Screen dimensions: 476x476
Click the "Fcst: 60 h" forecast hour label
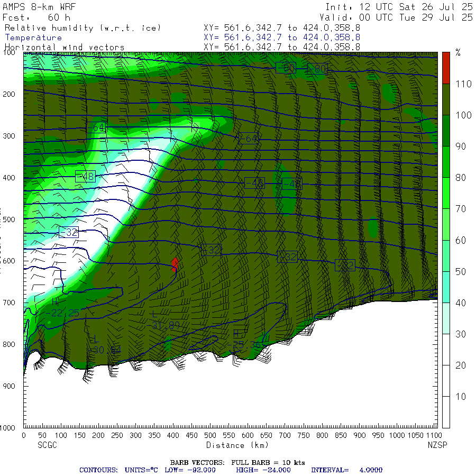click(x=36, y=17)
